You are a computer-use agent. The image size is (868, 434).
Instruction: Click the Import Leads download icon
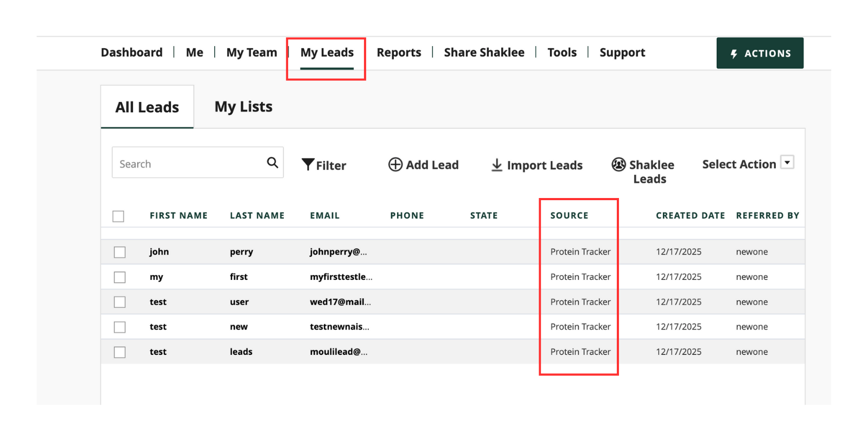coord(496,165)
